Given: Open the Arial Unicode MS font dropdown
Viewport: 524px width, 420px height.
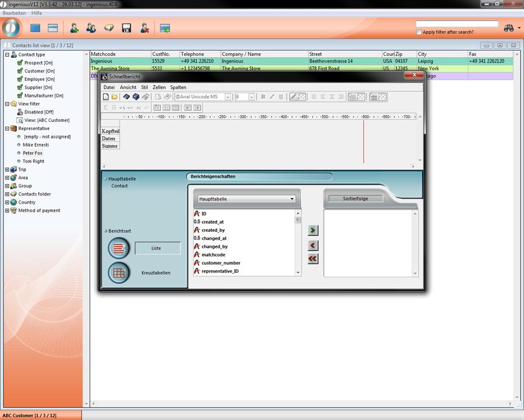Looking at the screenshot, I should click(x=227, y=97).
